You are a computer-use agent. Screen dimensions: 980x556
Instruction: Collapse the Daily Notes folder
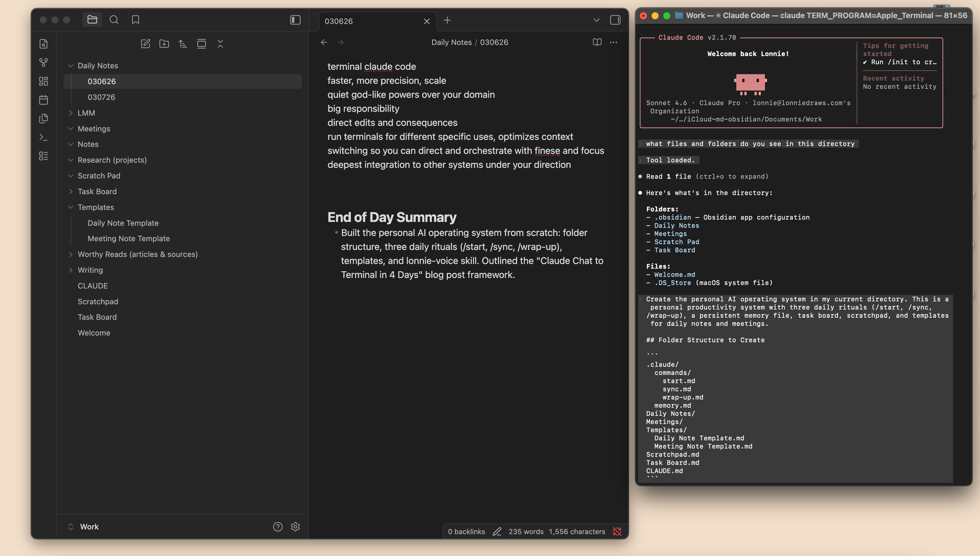coord(71,66)
